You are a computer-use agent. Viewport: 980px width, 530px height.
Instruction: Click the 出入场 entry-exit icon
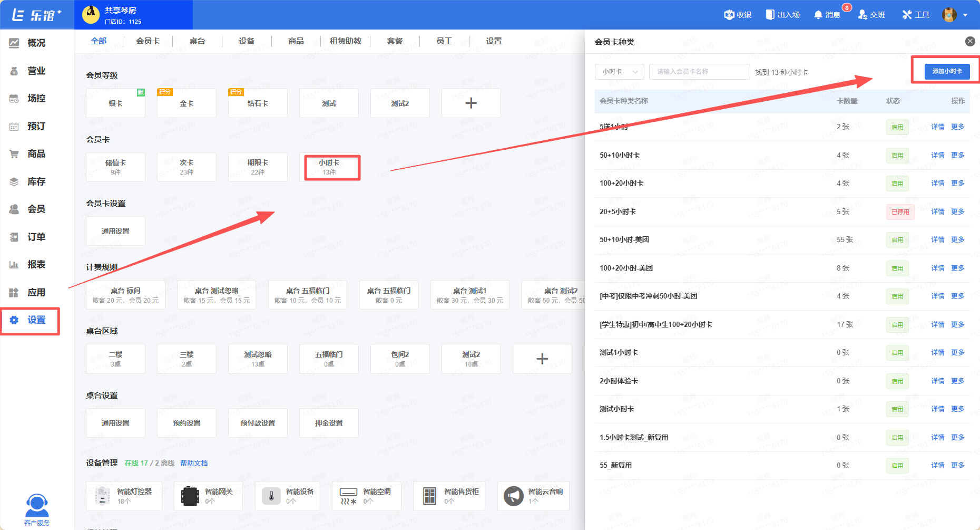(x=770, y=15)
